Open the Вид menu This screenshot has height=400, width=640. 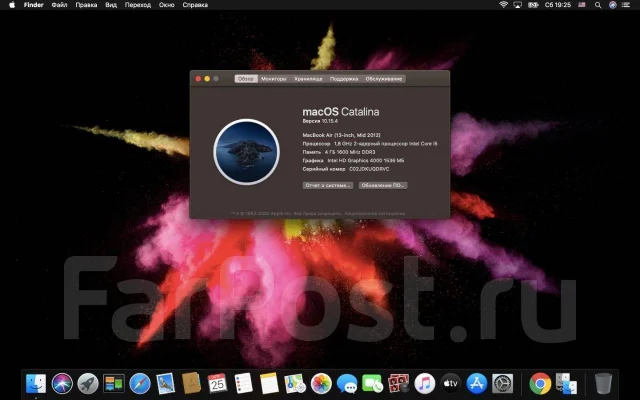(x=111, y=5)
